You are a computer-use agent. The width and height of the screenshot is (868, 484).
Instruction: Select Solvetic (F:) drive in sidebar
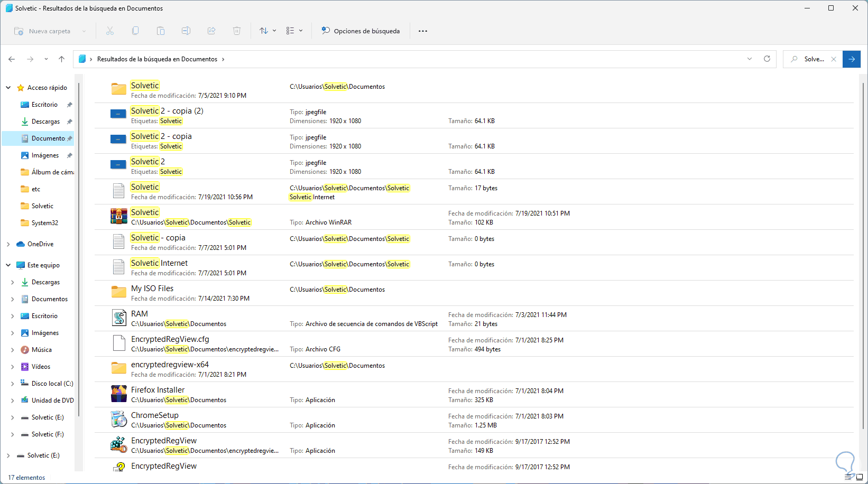coord(47,434)
